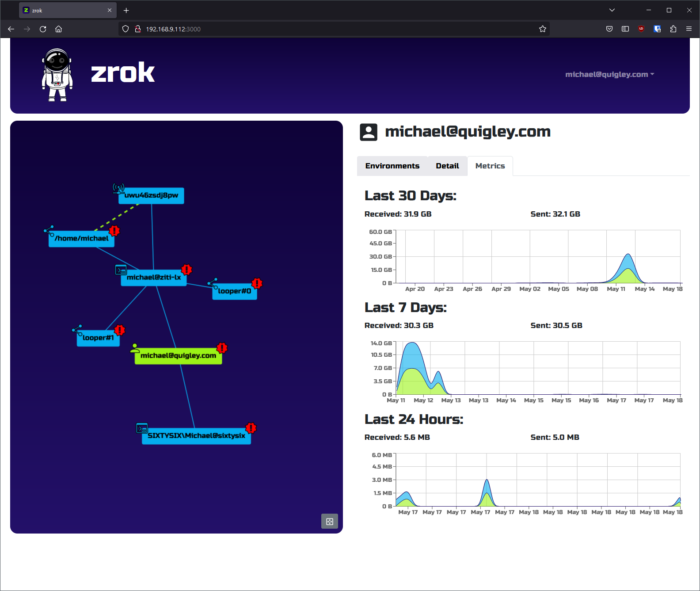Click the zrok title text in header
Image resolution: width=700 pixels, height=591 pixels.
[123, 73]
